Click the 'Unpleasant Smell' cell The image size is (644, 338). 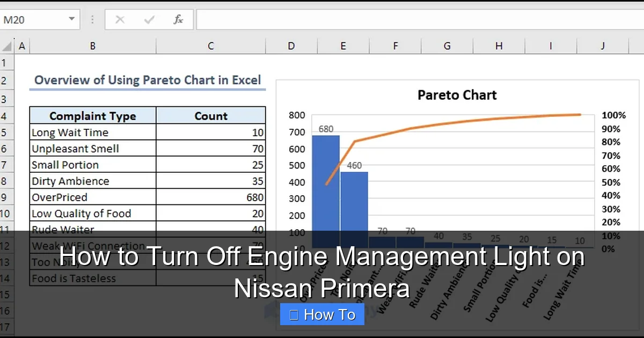(93, 149)
